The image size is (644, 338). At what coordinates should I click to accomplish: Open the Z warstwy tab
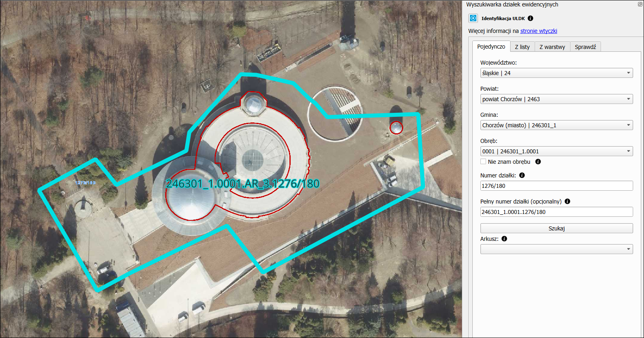(552, 47)
